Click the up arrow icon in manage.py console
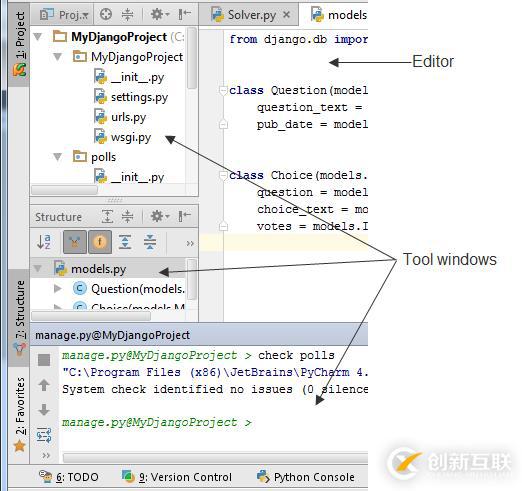 click(44, 385)
